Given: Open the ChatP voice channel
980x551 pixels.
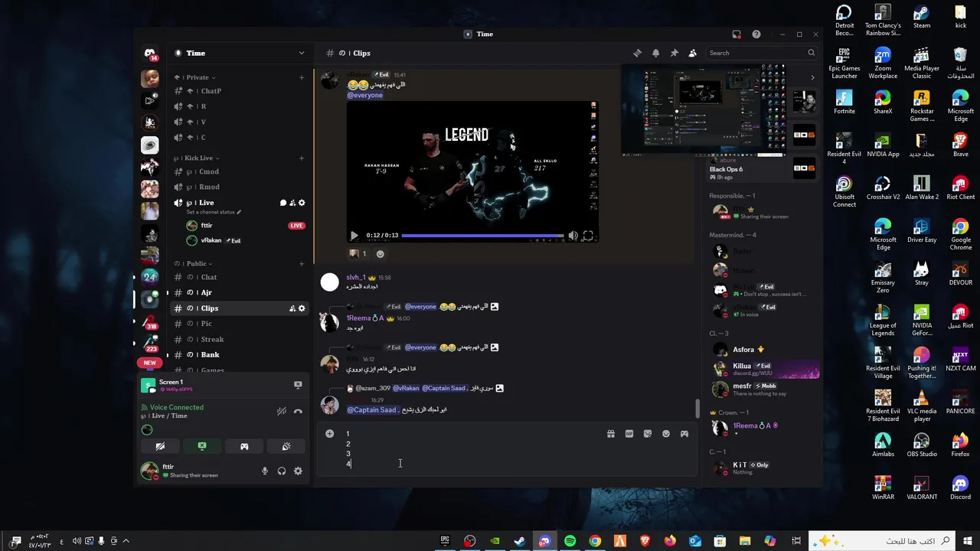Looking at the screenshot, I should 239,91.
